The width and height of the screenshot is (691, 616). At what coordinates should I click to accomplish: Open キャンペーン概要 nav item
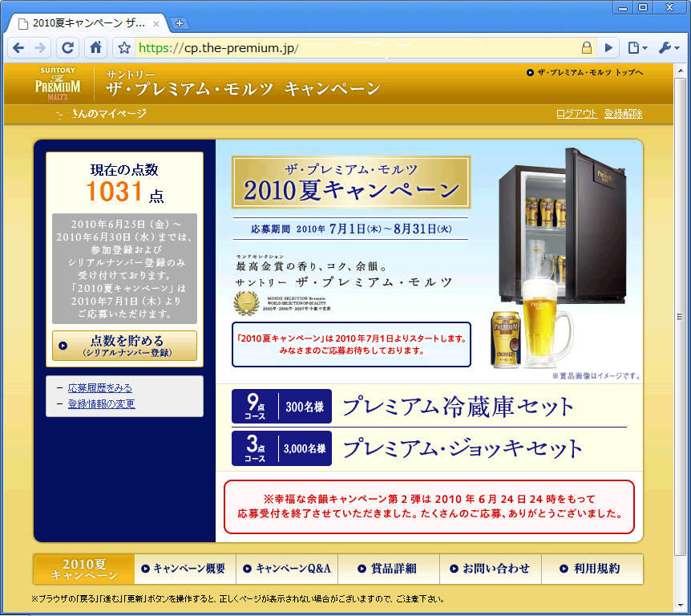point(185,569)
